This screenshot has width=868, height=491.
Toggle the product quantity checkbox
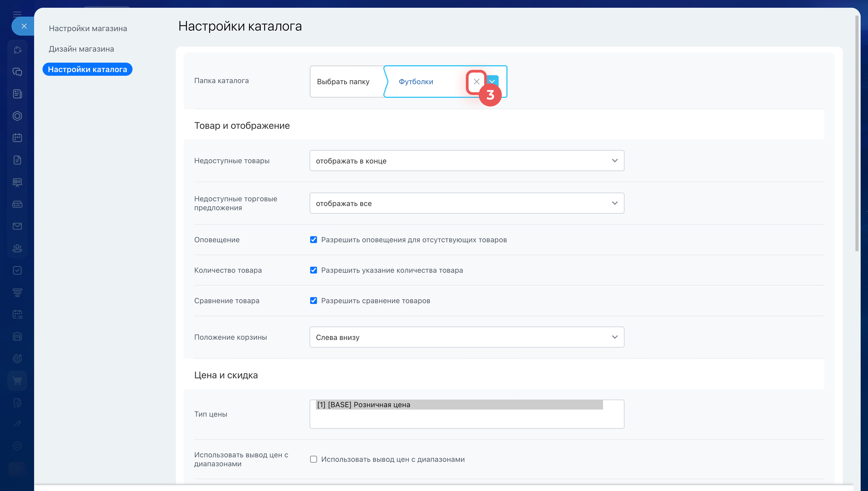314,270
